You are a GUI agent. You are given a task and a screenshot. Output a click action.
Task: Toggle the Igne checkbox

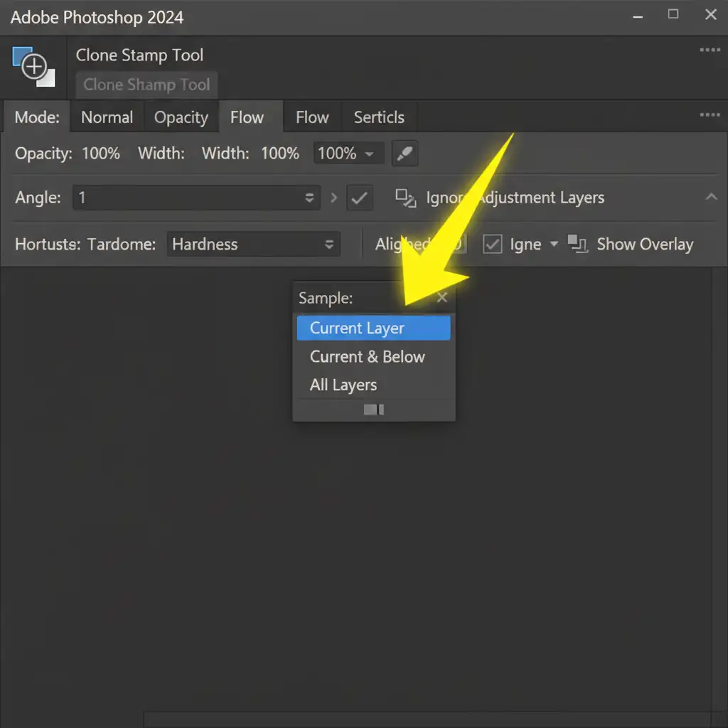[x=493, y=245]
